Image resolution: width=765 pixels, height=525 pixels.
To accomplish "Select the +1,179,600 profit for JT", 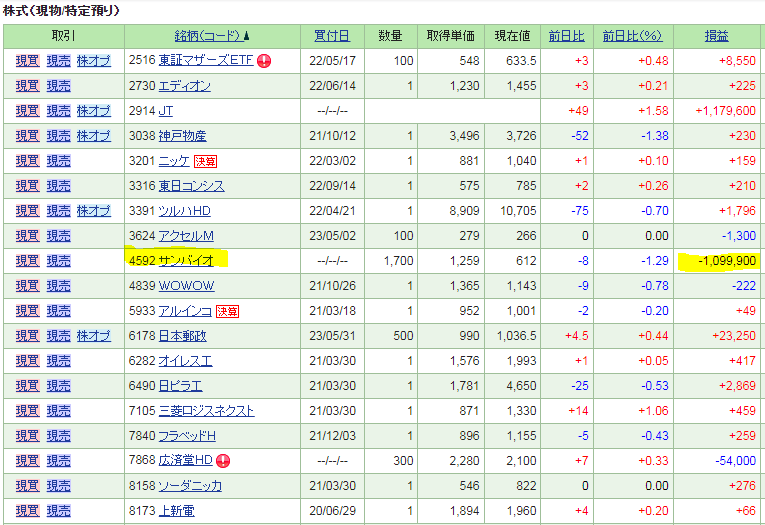I will [725, 111].
